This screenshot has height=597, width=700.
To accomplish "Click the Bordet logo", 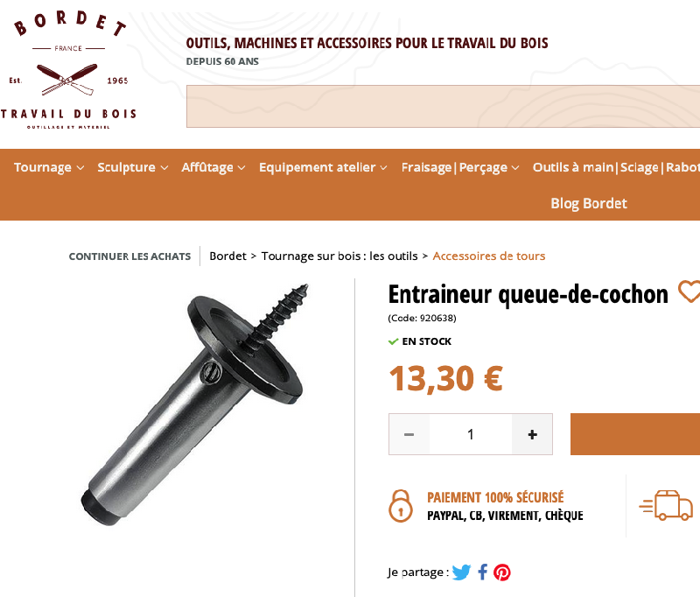I will pos(68,71).
